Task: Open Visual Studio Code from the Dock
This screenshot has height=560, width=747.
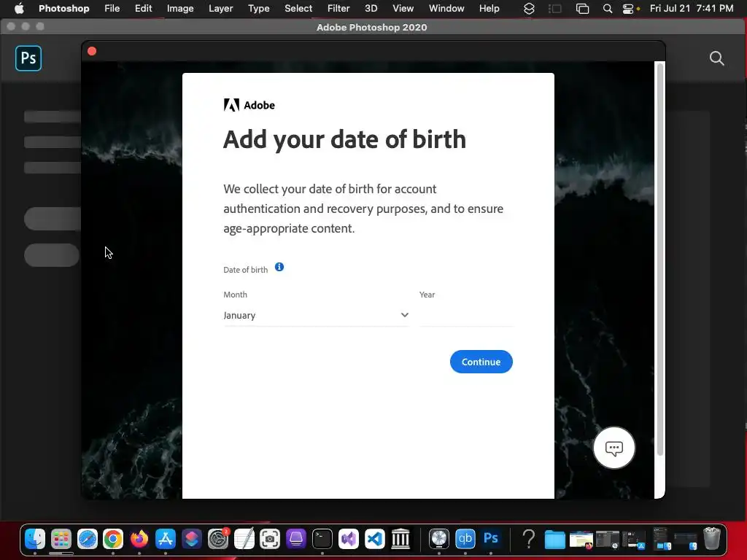Action: [x=374, y=539]
